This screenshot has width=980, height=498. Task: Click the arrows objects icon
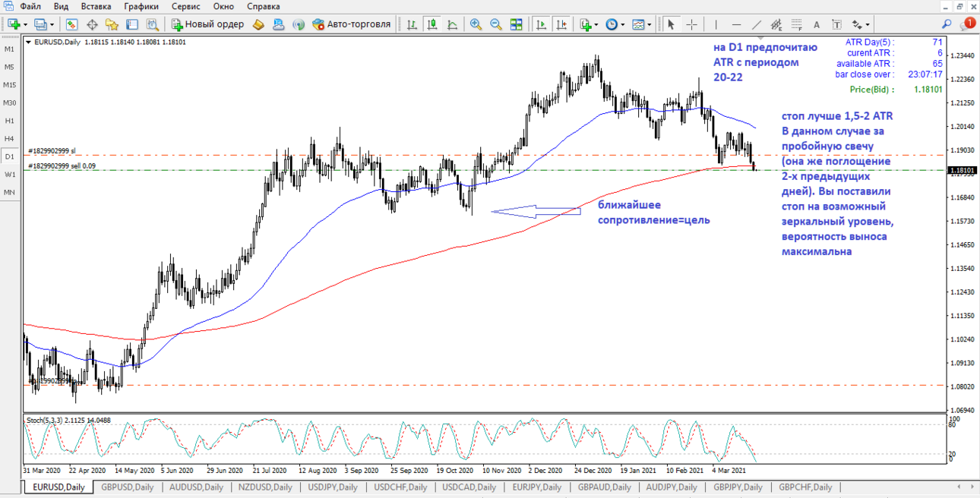pyautogui.click(x=857, y=24)
